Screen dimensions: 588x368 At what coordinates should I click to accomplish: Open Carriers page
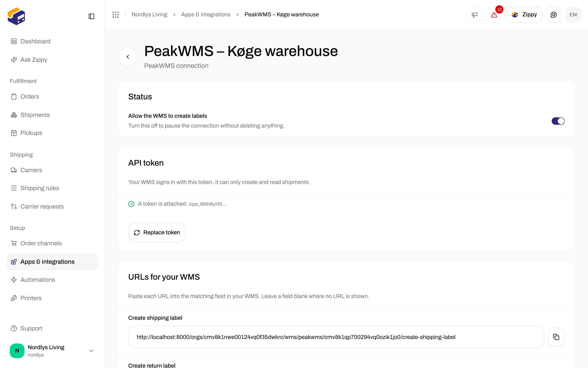point(52,170)
